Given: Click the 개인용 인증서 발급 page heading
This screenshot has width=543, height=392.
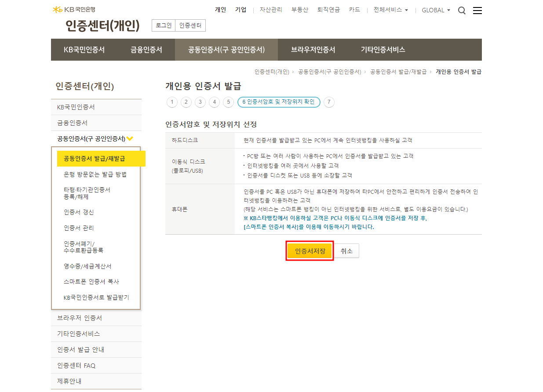Looking at the screenshot, I should (x=203, y=86).
